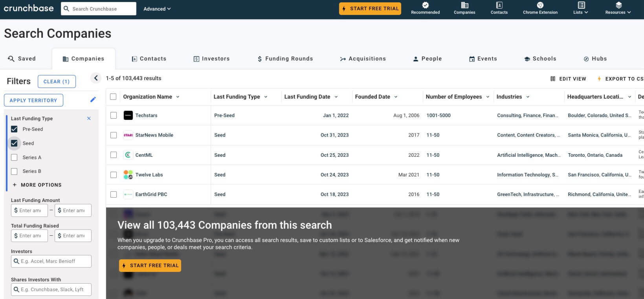Switch to the Investors tab
644x299 pixels.
pyautogui.click(x=211, y=59)
